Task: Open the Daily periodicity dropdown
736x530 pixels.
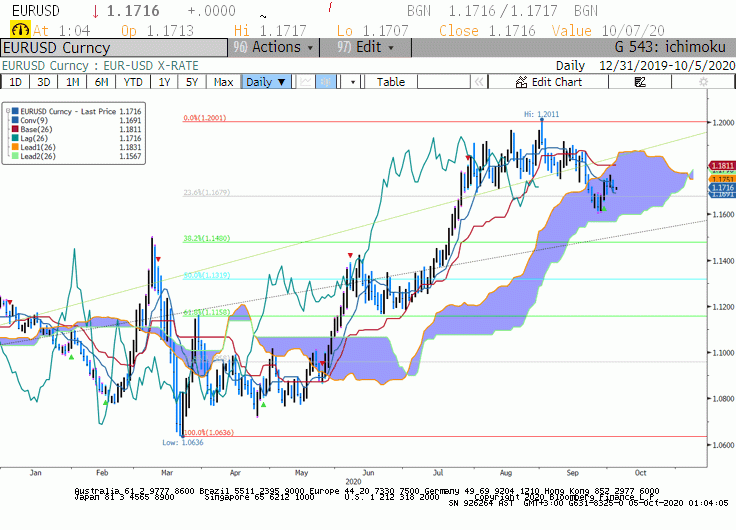Action: 266,82
